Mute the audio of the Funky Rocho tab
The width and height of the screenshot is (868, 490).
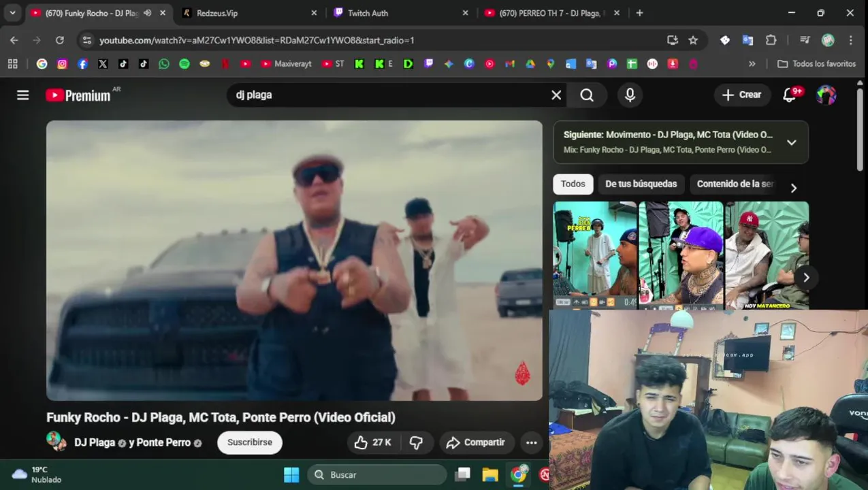tap(147, 13)
